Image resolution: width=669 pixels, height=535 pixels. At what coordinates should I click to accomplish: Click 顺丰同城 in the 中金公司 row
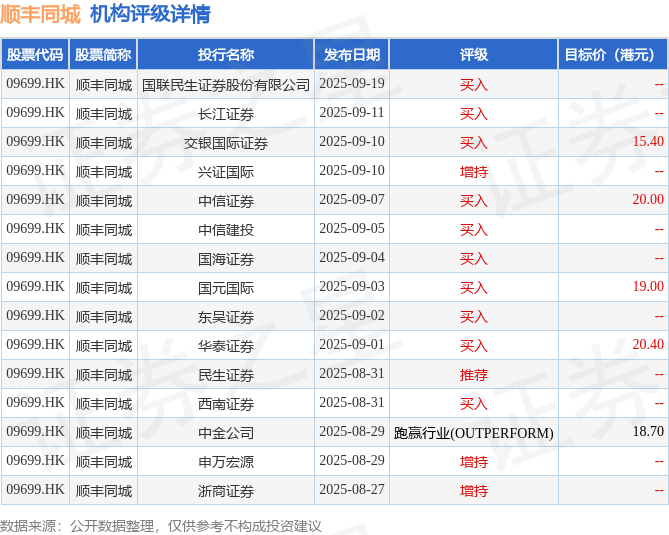click(x=104, y=433)
